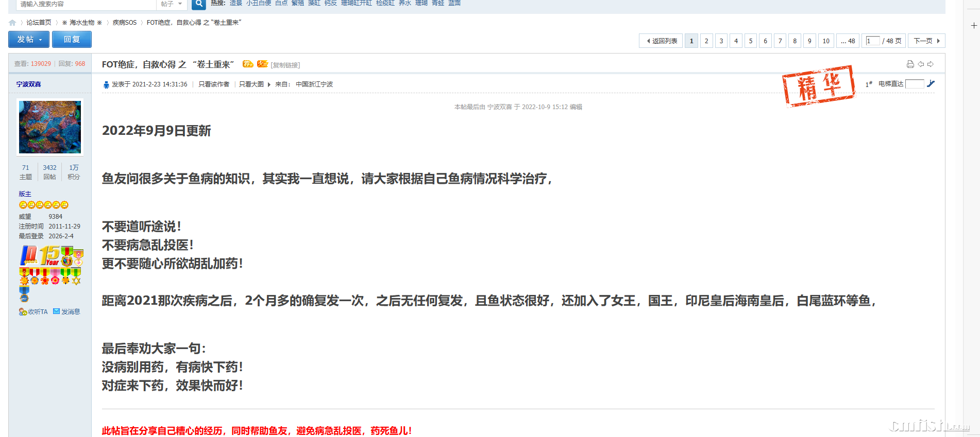The image size is (980, 437).
Task: Click the blue poster figure icon beside 发表于
Action: 106,84
